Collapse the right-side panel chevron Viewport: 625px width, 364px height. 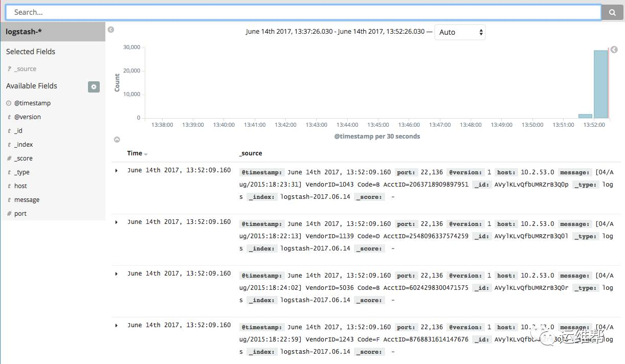(614, 50)
